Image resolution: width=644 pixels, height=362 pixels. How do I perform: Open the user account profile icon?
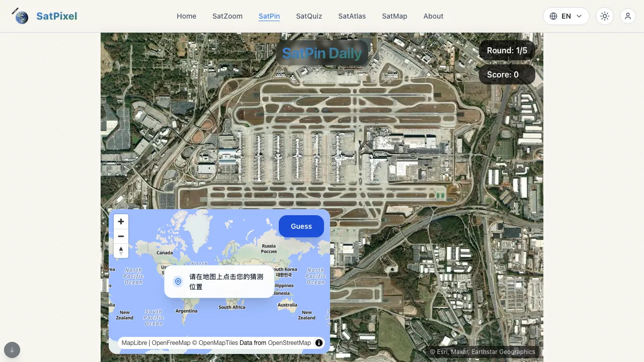628,16
